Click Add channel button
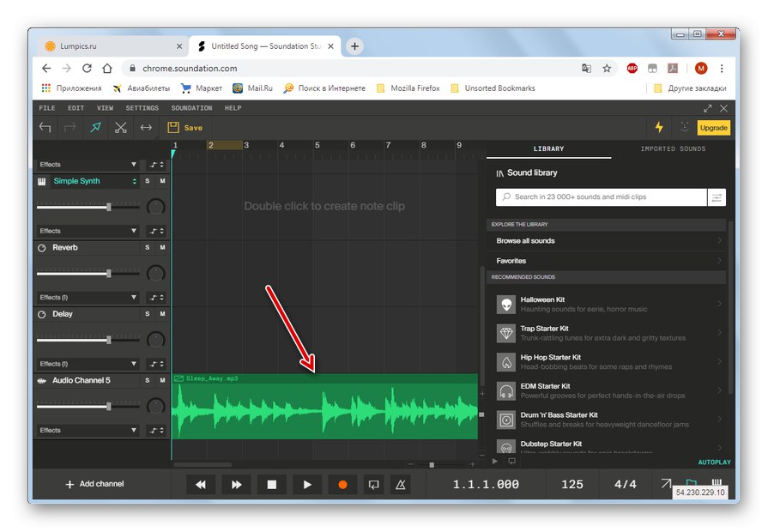Screen dimensions: 768x532 click(95, 484)
